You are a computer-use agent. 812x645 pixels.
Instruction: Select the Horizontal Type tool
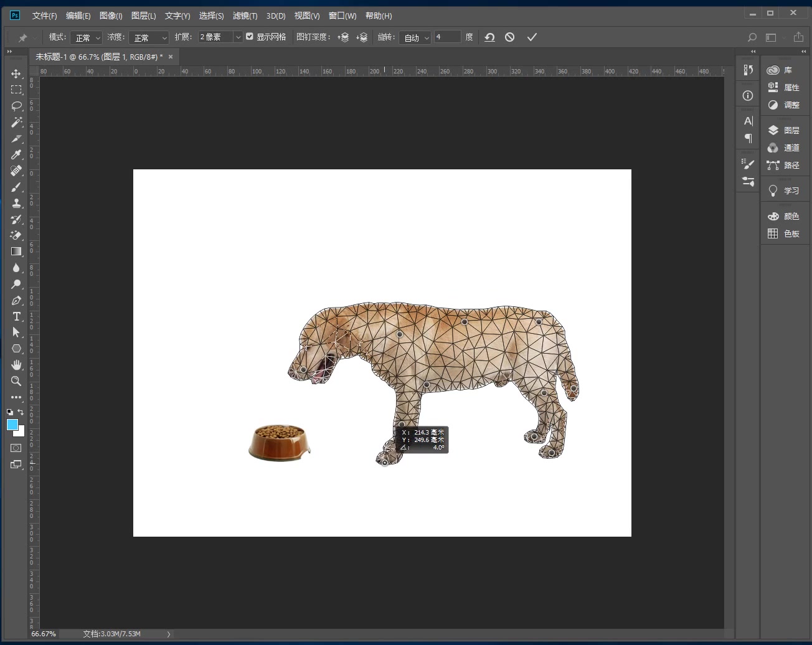pos(16,316)
